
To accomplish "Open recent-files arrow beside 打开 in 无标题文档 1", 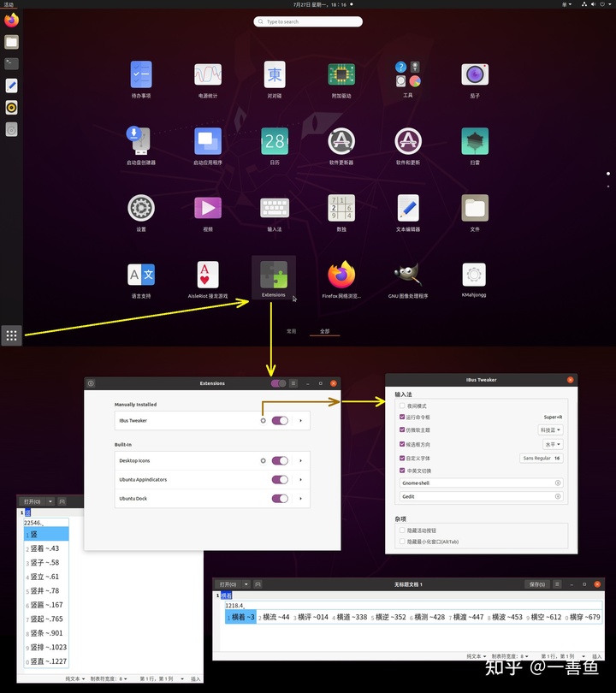I will tap(246, 584).
